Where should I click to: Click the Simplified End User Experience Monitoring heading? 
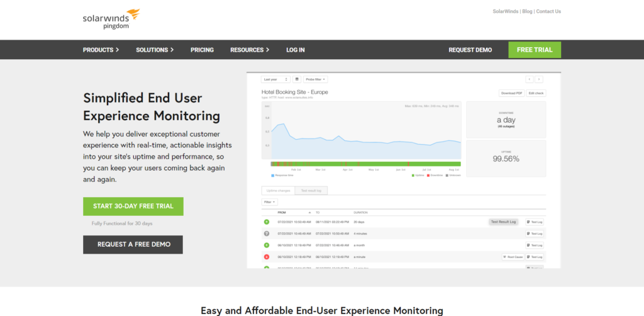tap(152, 107)
